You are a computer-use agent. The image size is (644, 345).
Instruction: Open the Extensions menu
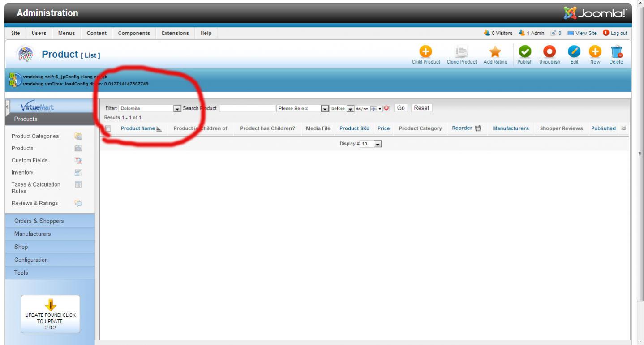pos(175,33)
